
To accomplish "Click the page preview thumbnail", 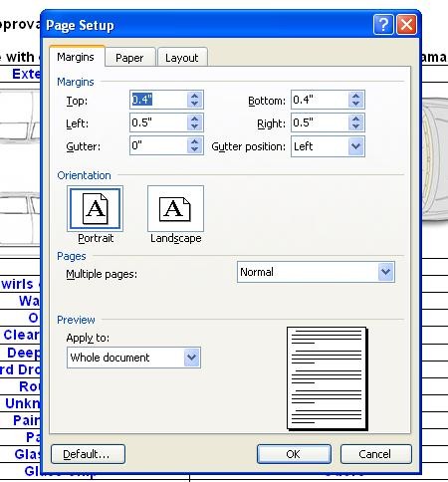I will click(328, 378).
